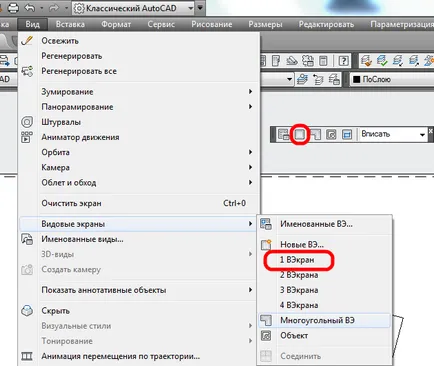This screenshot has height=366, width=434.
Task: Expand Показать аннотативные объекты submenu
Action: [x=138, y=290]
